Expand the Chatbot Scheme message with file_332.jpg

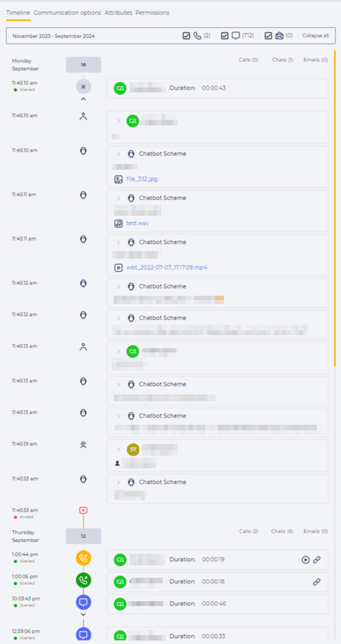pyautogui.click(x=118, y=154)
